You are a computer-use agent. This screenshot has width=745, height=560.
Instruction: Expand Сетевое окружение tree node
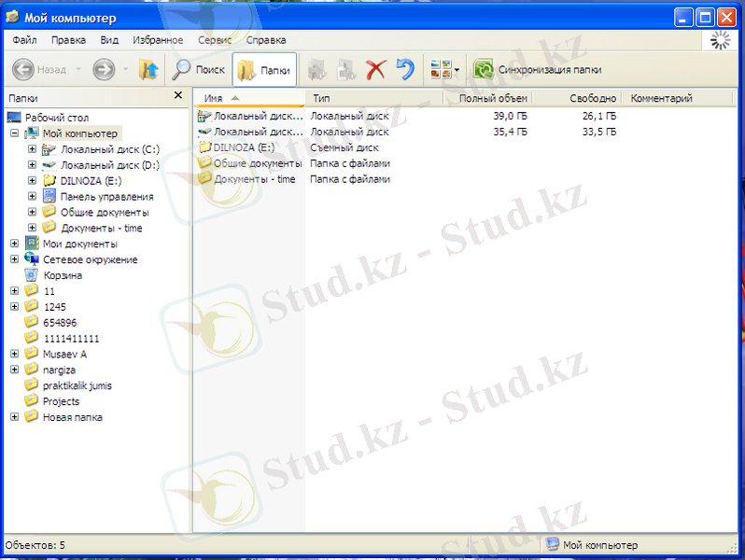click(x=15, y=259)
